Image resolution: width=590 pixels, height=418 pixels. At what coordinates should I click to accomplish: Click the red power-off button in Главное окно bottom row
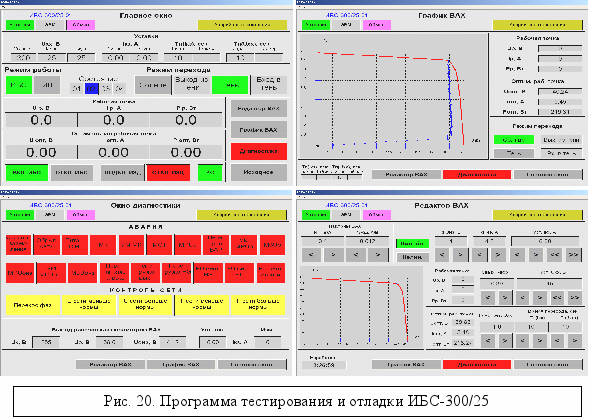pos(168,172)
